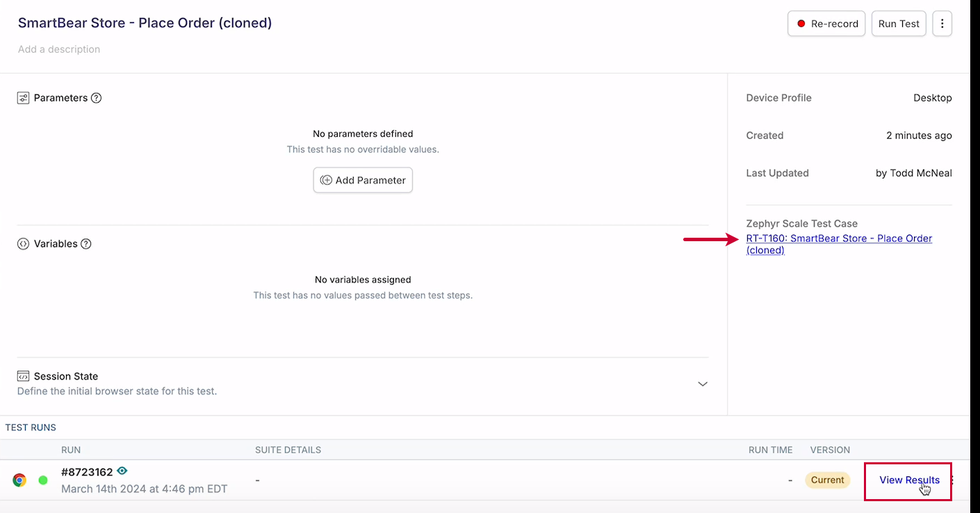Click the Variables help question-mark icon
The height and width of the screenshot is (513, 980).
click(86, 244)
